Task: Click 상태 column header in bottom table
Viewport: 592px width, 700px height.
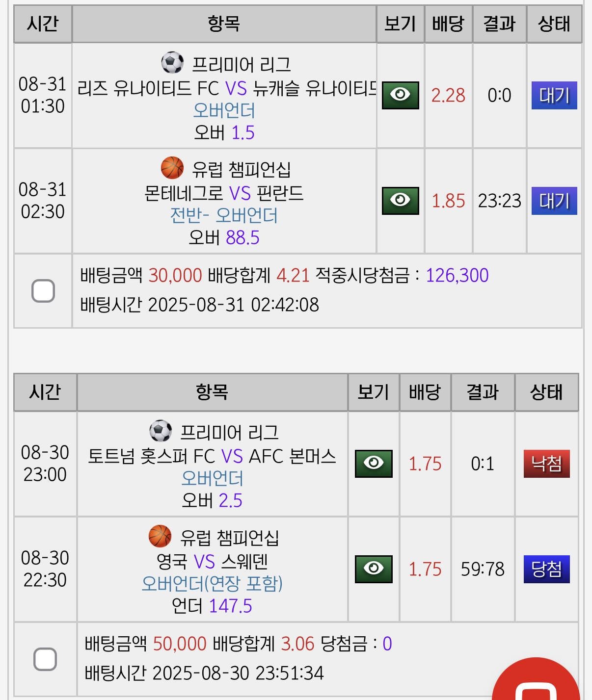Action: 546,392
